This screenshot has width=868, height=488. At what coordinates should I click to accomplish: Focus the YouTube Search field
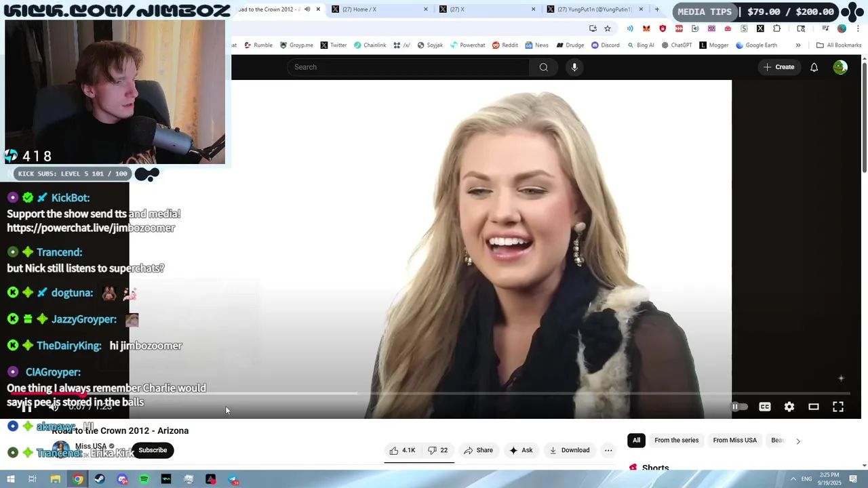coord(408,67)
